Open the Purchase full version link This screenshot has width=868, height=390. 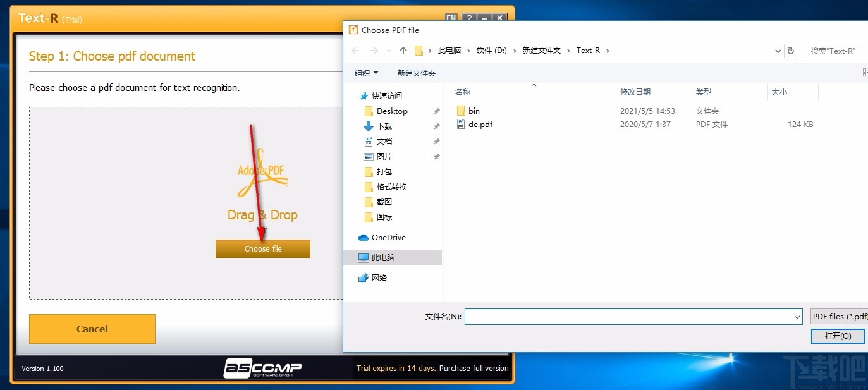click(x=473, y=369)
